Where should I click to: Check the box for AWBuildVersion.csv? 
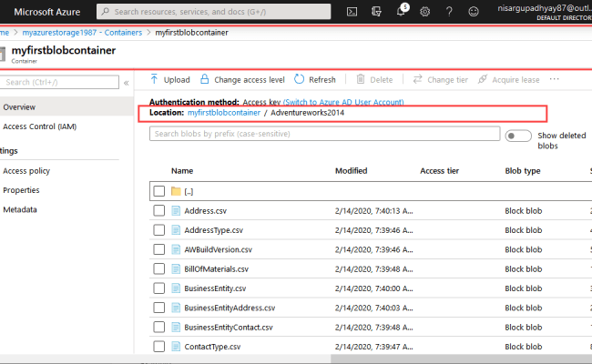[159, 249]
